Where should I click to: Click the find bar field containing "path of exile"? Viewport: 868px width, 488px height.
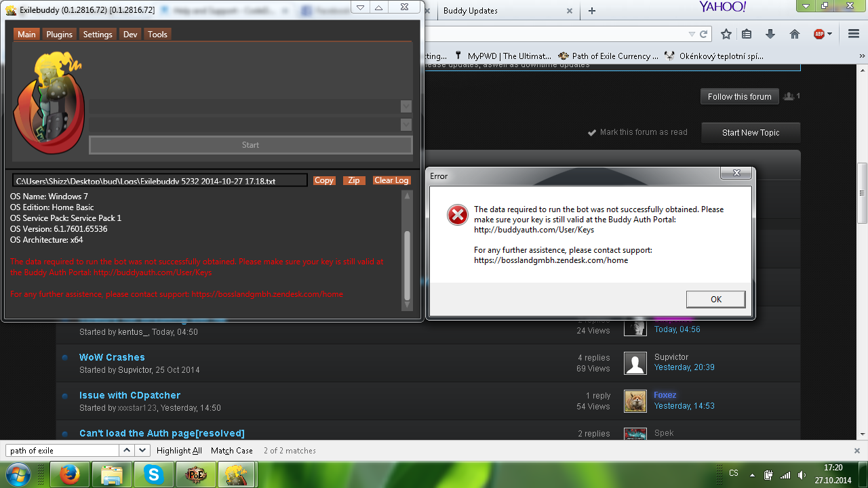62,451
